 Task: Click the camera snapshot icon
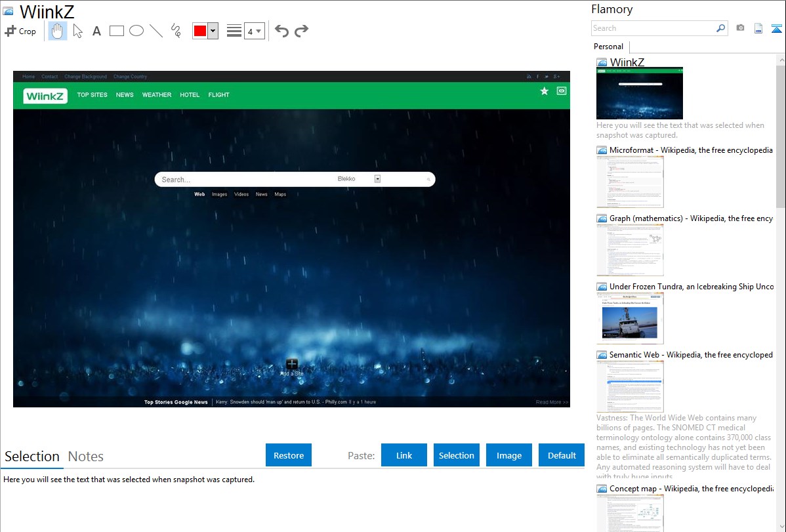click(x=740, y=28)
